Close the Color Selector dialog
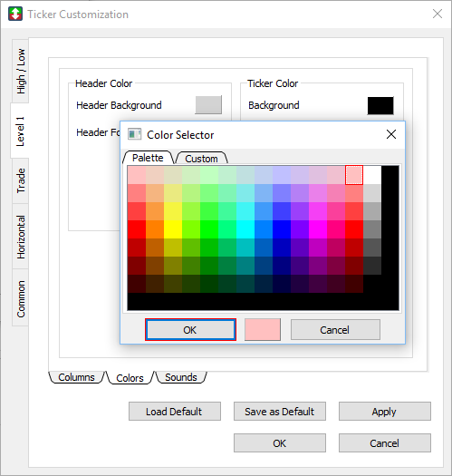The width and height of the screenshot is (452, 476). click(x=391, y=134)
